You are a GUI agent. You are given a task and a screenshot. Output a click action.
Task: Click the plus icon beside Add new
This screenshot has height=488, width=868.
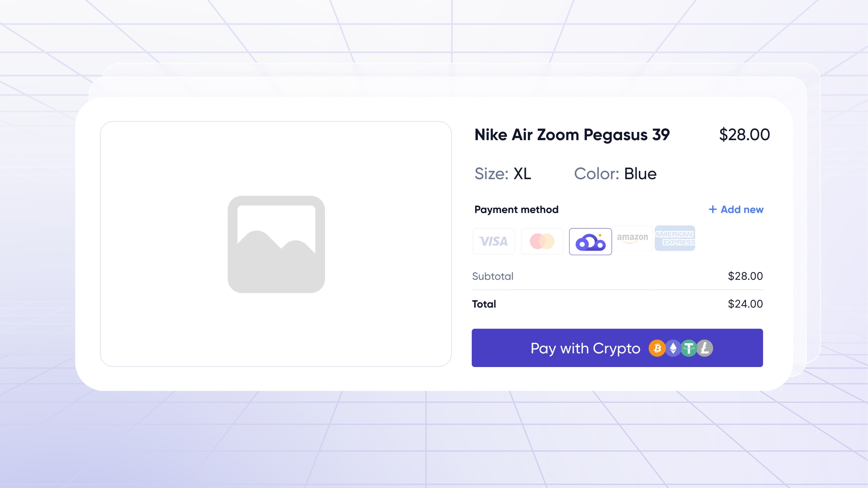(x=712, y=210)
